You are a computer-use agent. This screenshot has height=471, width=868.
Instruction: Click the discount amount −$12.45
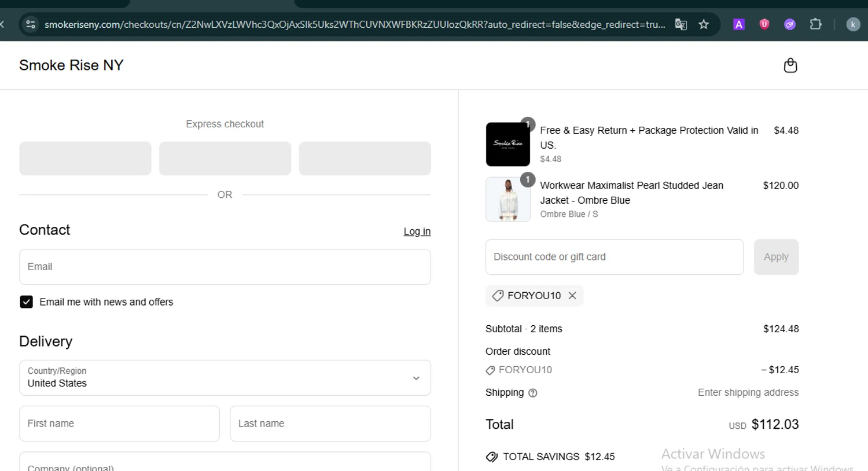click(780, 370)
